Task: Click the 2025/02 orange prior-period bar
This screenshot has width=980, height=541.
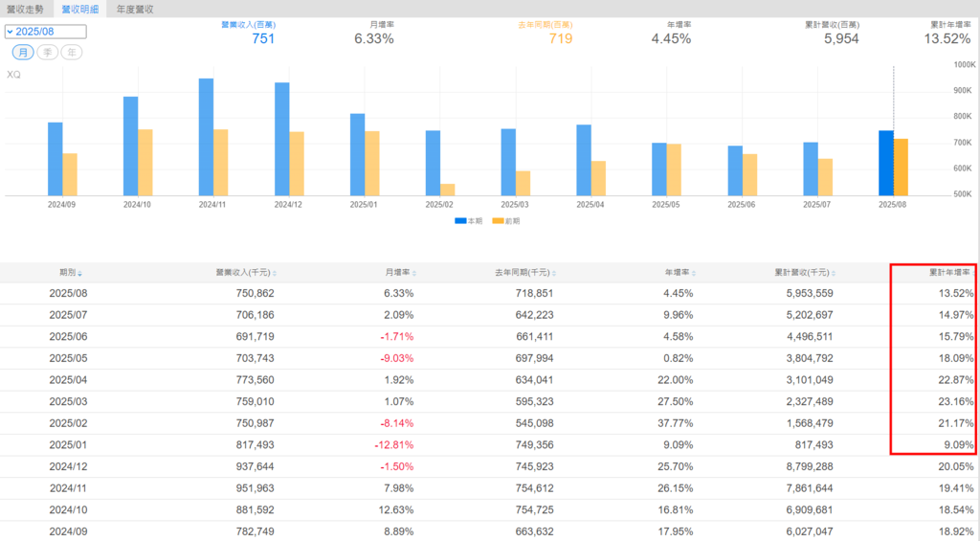Action: coord(448,190)
